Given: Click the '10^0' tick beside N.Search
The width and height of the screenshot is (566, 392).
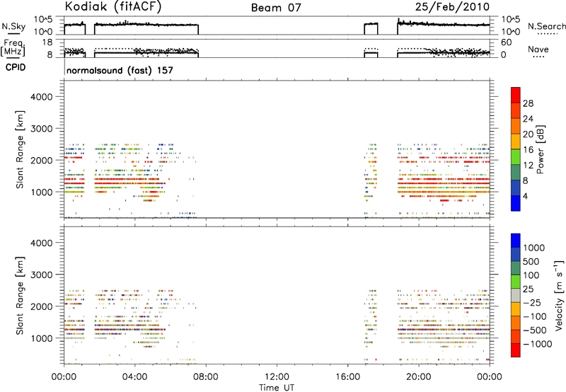Looking at the screenshot, I should point(510,32).
